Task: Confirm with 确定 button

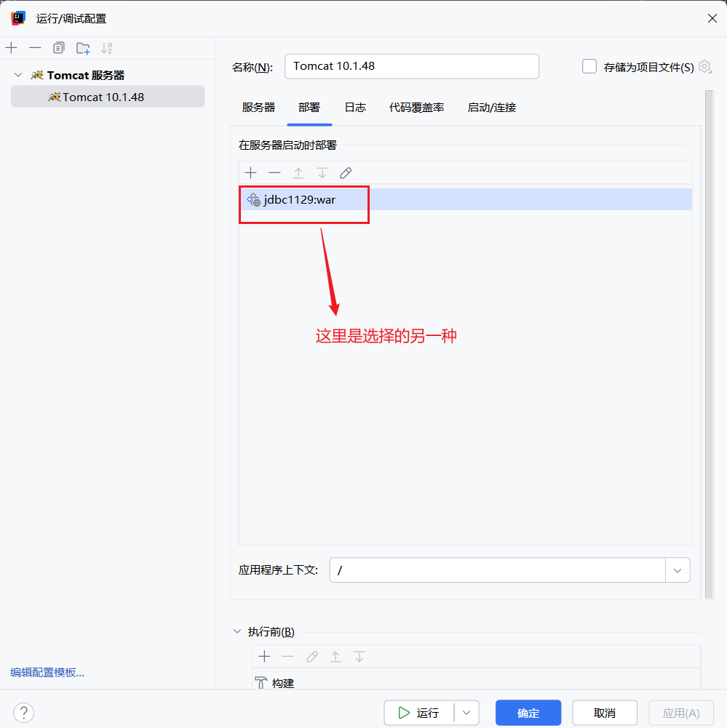Action: (528, 713)
